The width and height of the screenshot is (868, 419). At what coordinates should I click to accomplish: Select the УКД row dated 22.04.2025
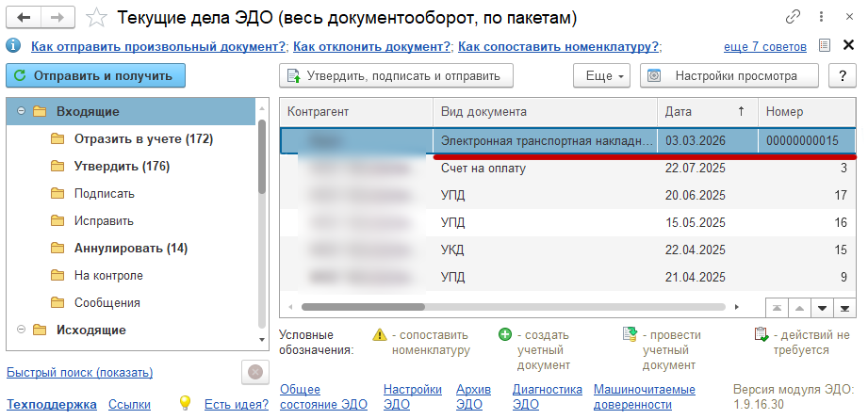tap(567, 250)
